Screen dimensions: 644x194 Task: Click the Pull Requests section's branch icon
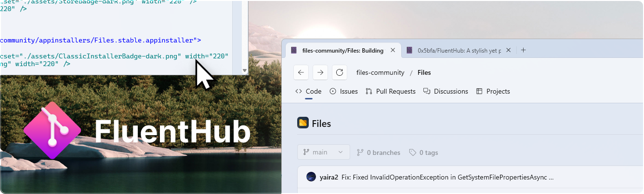pyautogui.click(x=369, y=91)
